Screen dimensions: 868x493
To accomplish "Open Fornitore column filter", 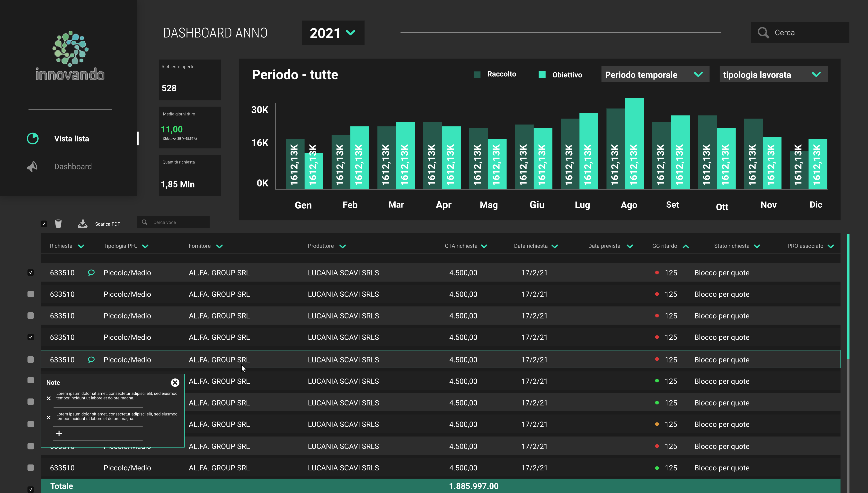I will click(x=220, y=246).
